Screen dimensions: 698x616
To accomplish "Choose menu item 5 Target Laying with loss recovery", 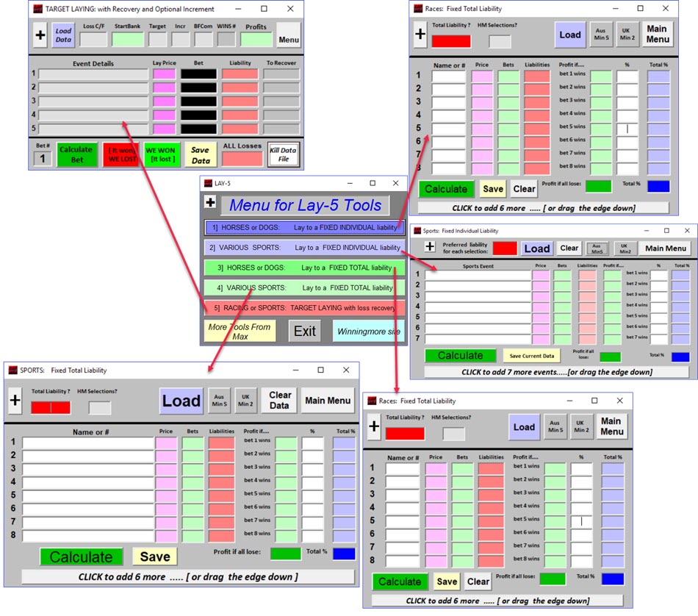I will (x=303, y=307).
